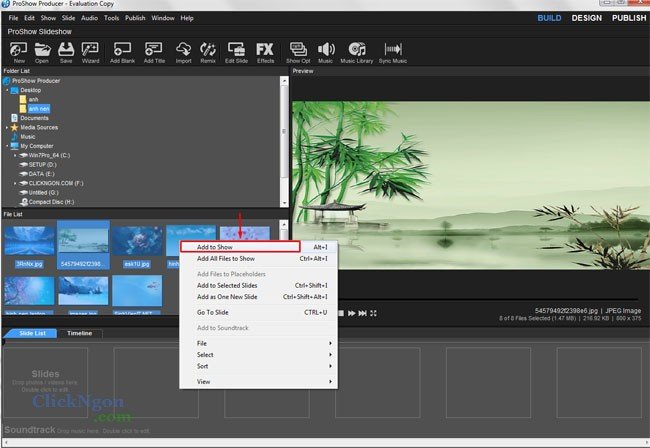This screenshot has height=448, width=650.
Task: Open the Window menu
Action: 162,18
